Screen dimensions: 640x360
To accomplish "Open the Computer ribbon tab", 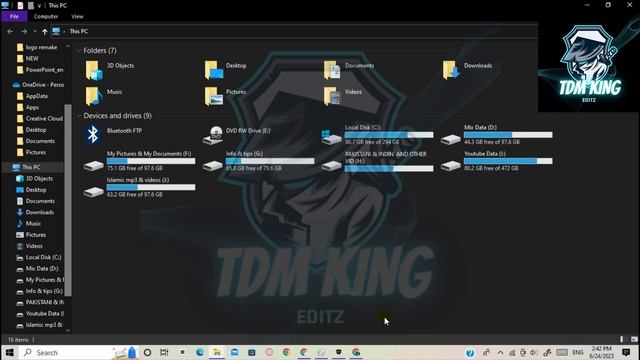I will point(46,16).
